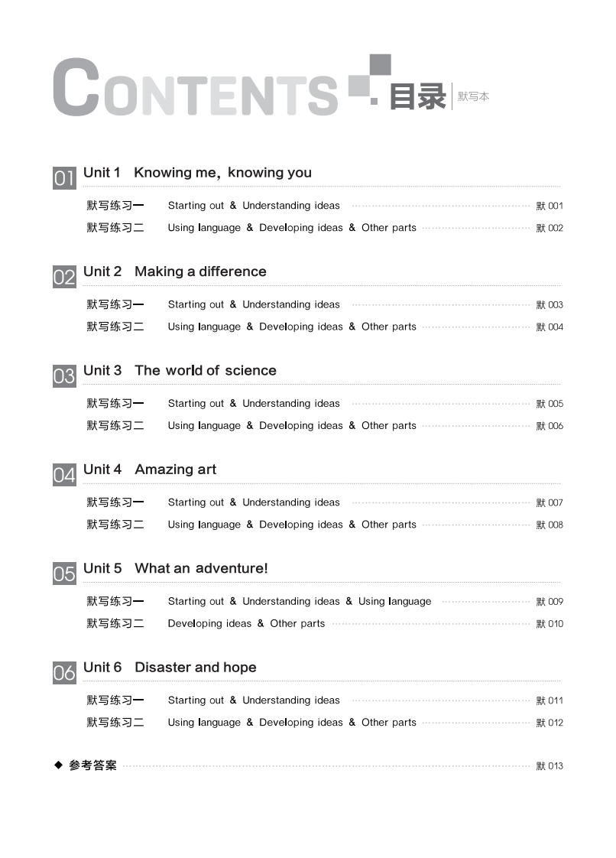This screenshot has width=616, height=858.
Task: Click the 05 unit number badge
Action: pos(64,574)
